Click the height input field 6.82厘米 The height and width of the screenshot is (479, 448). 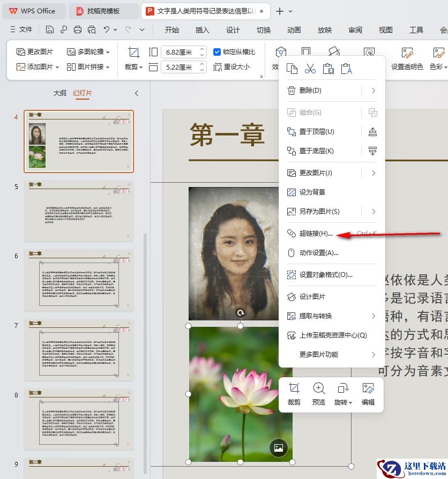click(x=181, y=52)
